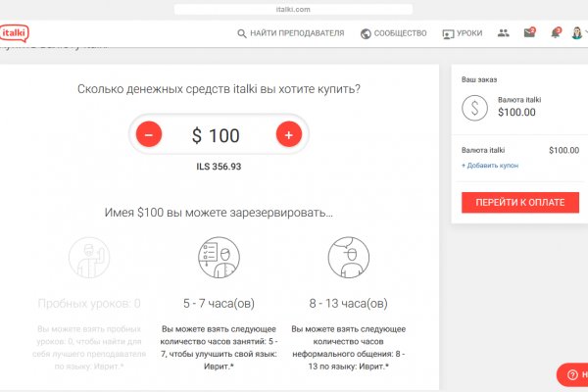Open the Сообщество menu
This screenshot has height=392, width=588.
pos(394,33)
